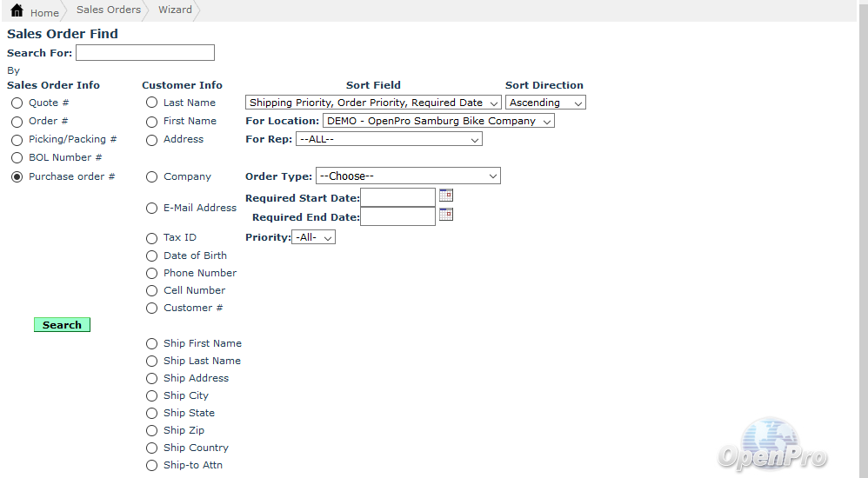Select Ship Zip search option

click(152, 431)
